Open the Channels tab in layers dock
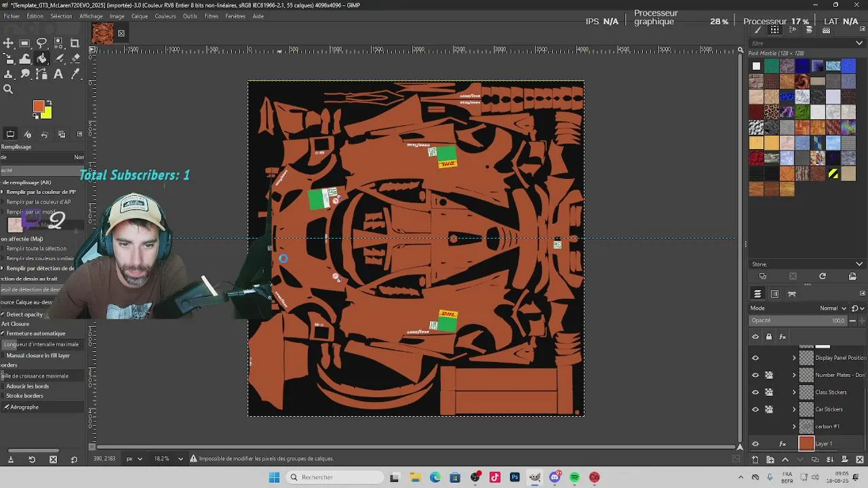 [774, 293]
